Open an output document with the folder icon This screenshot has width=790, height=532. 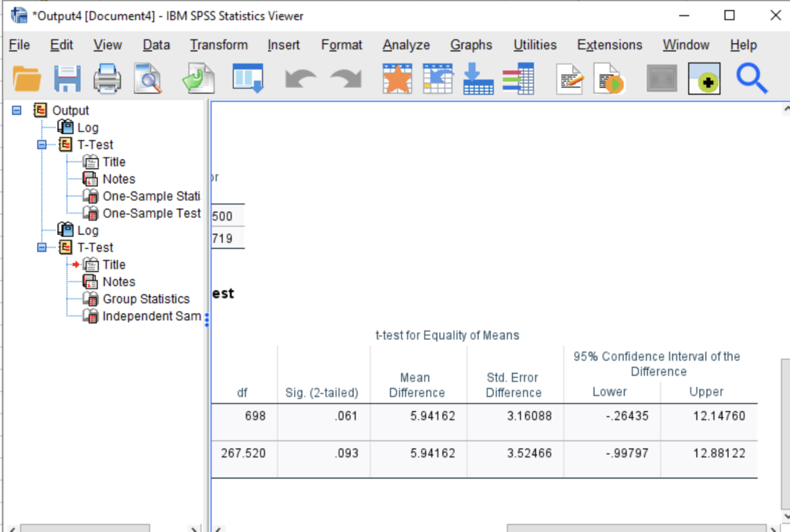coord(28,78)
